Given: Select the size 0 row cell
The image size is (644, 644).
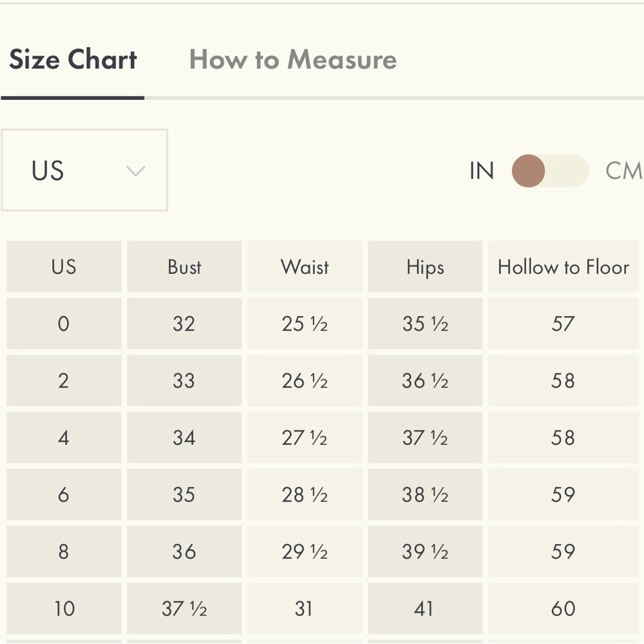Looking at the screenshot, I should [x=64, y=324].
